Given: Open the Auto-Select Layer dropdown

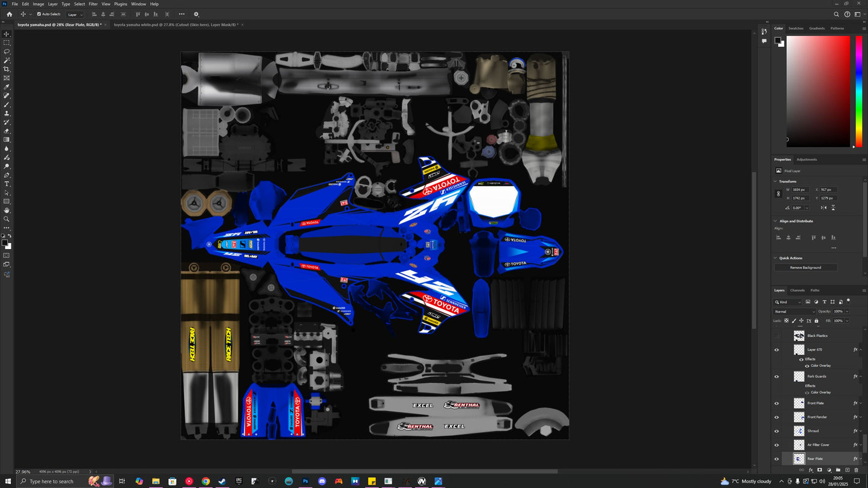Looking at the screenshot, I should 74,14.
